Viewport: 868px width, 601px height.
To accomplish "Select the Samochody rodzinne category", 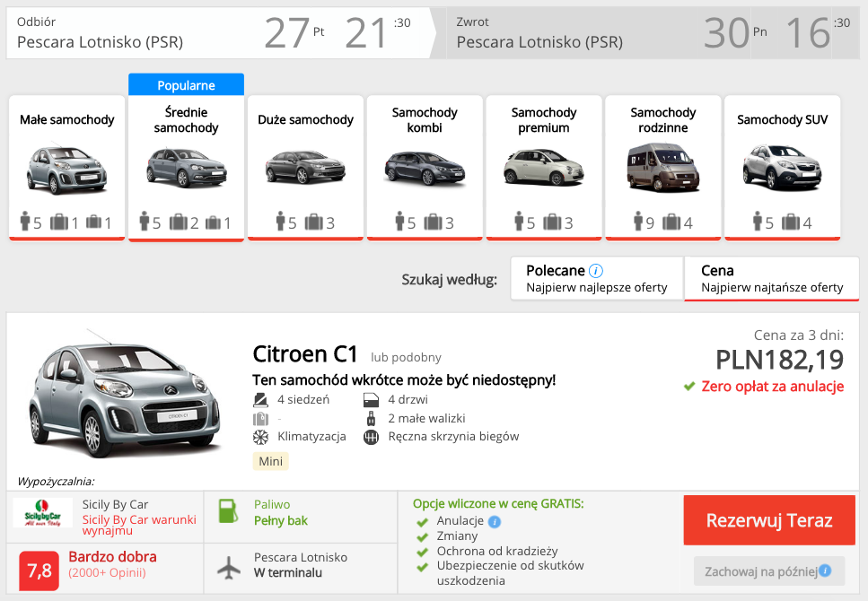I will (662, 166).
